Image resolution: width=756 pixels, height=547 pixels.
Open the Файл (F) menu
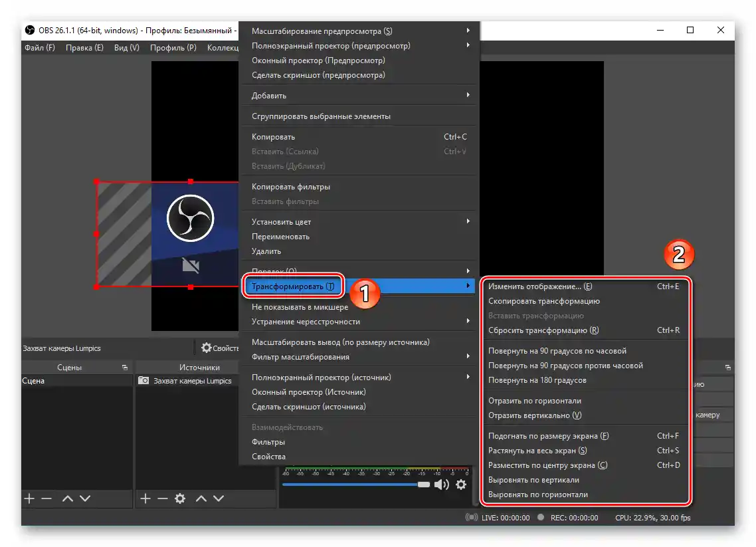[40, 47]
